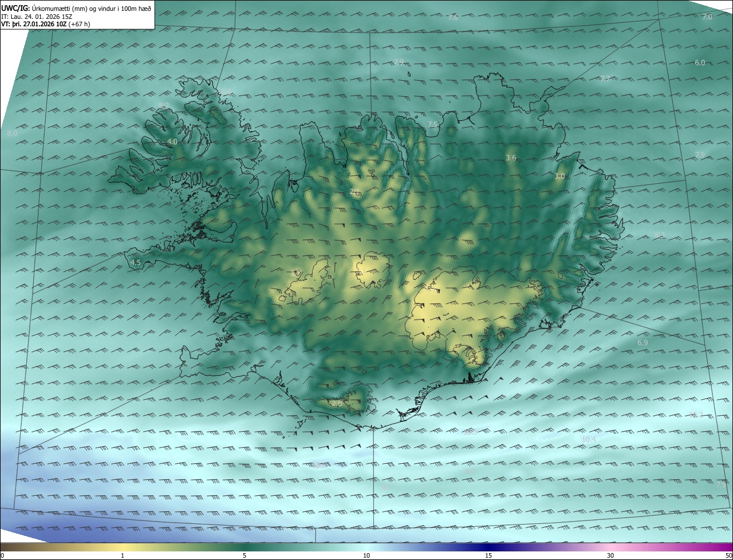Click the '1' tick on the colour scale

click(x=123, y=555)
